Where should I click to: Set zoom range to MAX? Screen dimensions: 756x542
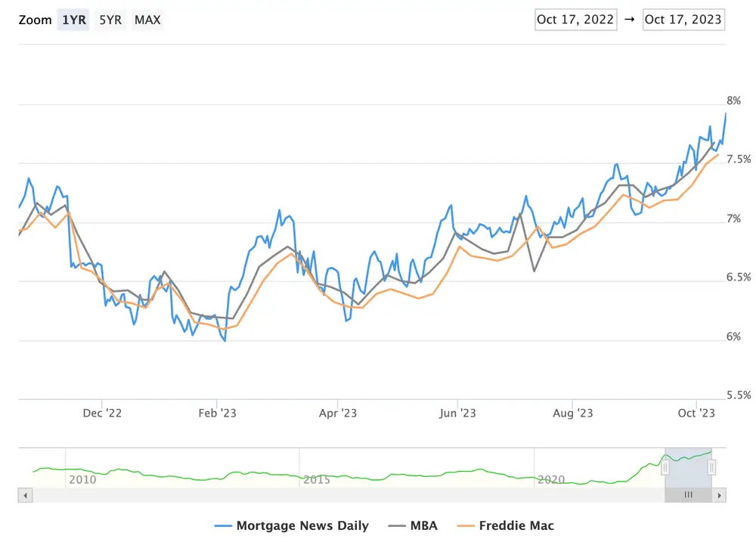[x=147, y=20]
